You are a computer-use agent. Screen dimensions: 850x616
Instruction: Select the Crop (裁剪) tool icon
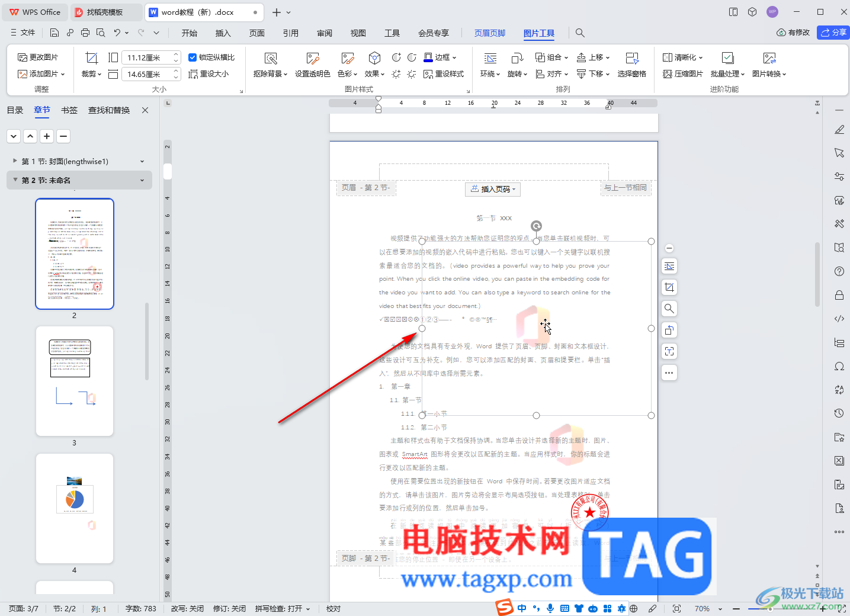pos(91,58)
